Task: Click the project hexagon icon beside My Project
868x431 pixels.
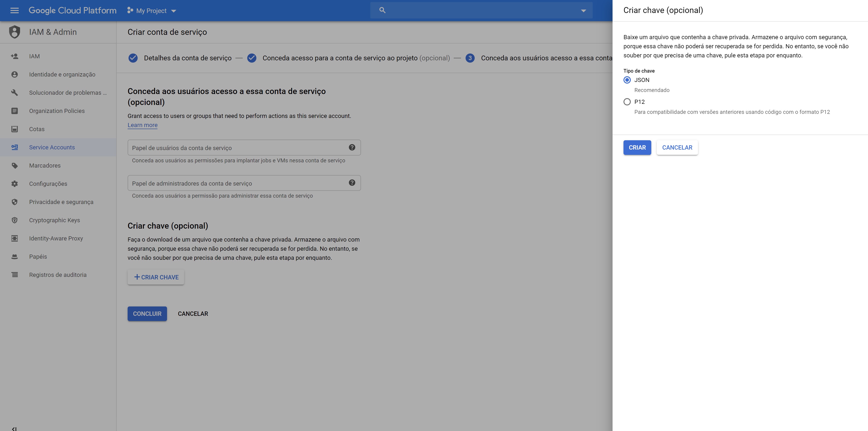Action: tap(130, 10)
